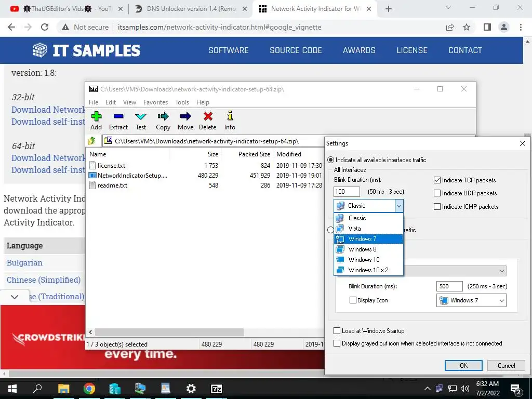Open the notification center icon

coord(515,389)
